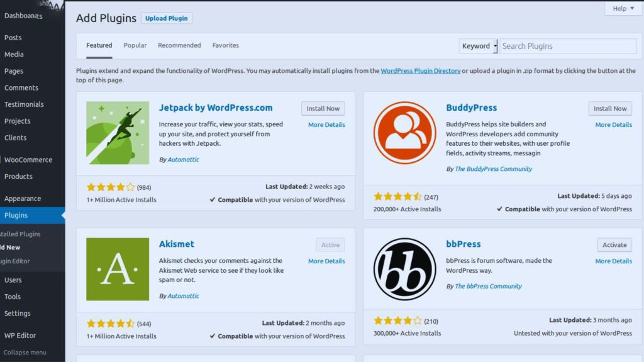Open the WordPress Plugin Directory link

(x=419, y=70)
